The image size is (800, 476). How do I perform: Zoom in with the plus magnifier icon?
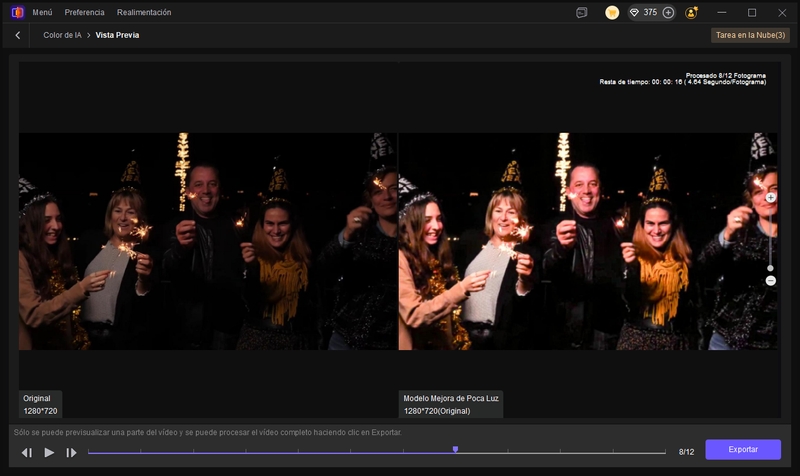(x=770, y=198)
